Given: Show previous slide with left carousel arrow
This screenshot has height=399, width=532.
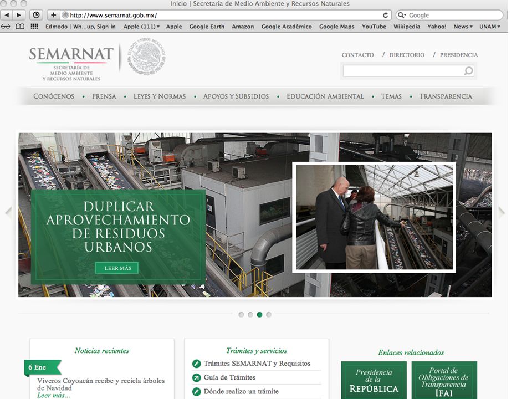Looking at the screenshot, I should coord(8,212).
